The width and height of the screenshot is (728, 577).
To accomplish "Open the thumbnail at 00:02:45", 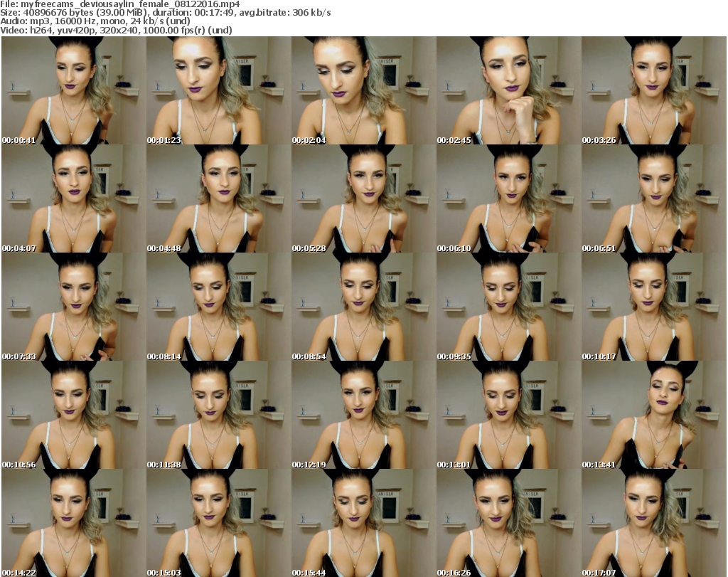I will coord(508,91).
